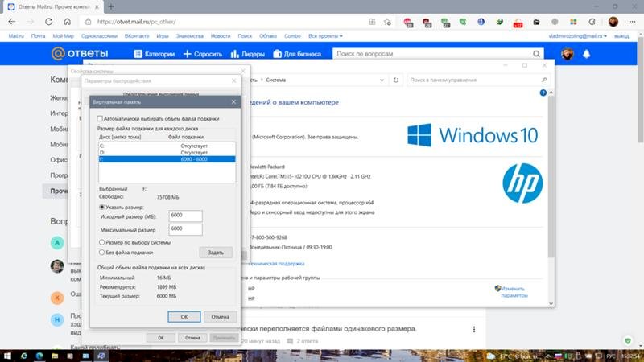Select 'Без файла подкачки' radio option
The width and height of the screenshot is (644, 362).
[x=101, y=252]
